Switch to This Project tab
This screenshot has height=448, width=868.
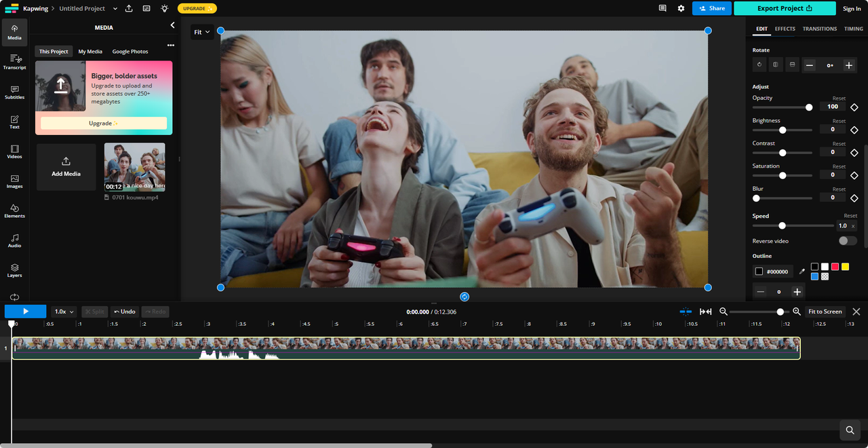pos(54,52)
